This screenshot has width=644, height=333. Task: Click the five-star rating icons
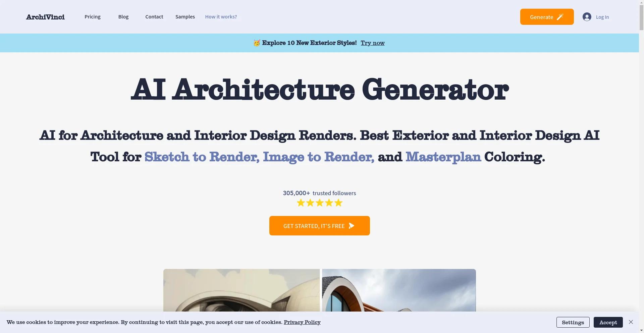320,203
